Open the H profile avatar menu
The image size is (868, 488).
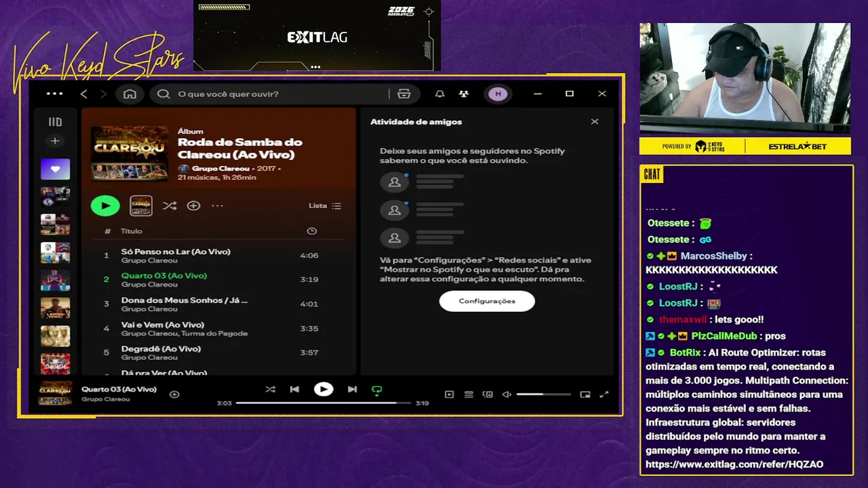pyautogui.click(x=498, y=94)
